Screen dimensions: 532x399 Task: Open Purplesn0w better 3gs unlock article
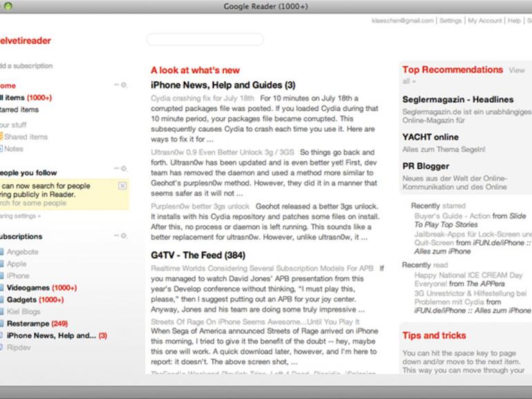pos(200,206)
